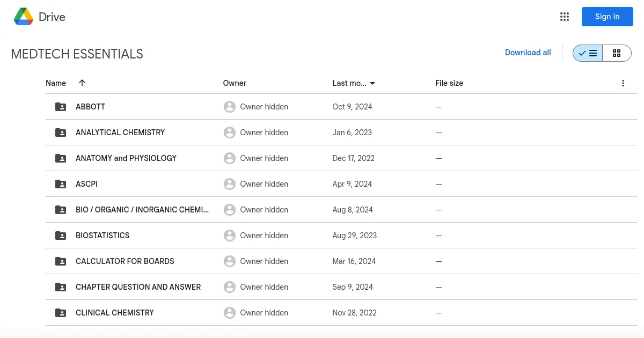Switch to list layout view
The width and height of the screenshot is (644, 338).
(588, 53)
